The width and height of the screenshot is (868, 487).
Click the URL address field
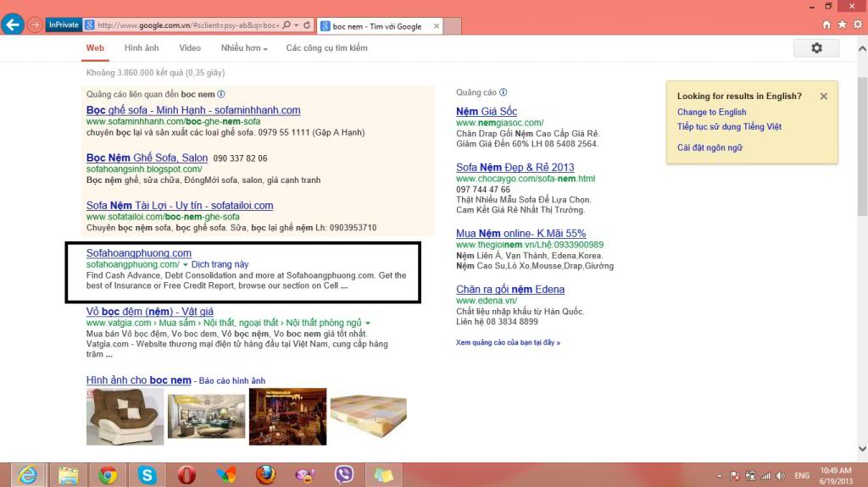click(x=187, y=25)
